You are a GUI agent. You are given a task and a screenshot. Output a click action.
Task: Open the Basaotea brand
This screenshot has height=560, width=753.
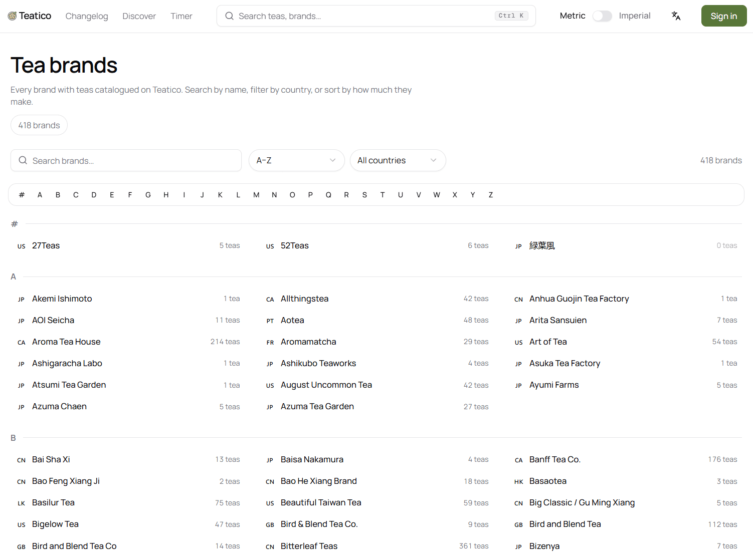pyautogui.click(x=626, y=481)
